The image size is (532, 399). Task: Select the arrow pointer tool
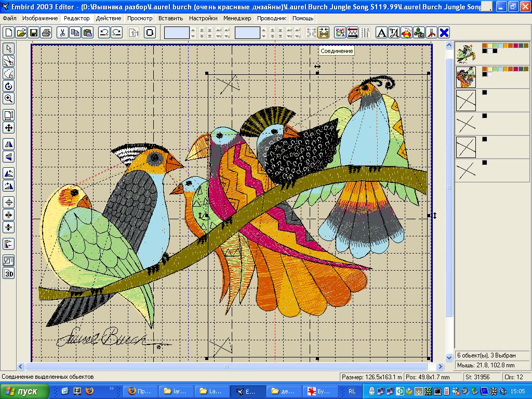click(x=9, y=48)
